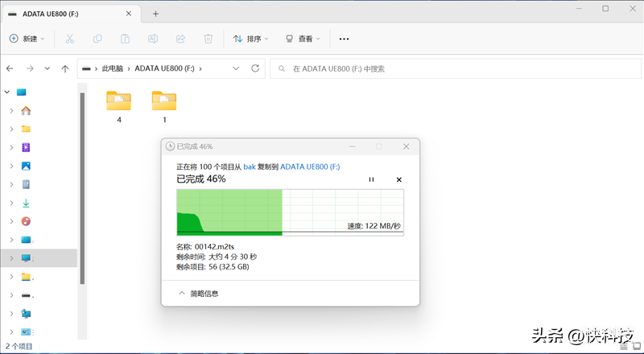Expand the address bar history dropdown
Screen dimensions: 644x354
(236, 68)
